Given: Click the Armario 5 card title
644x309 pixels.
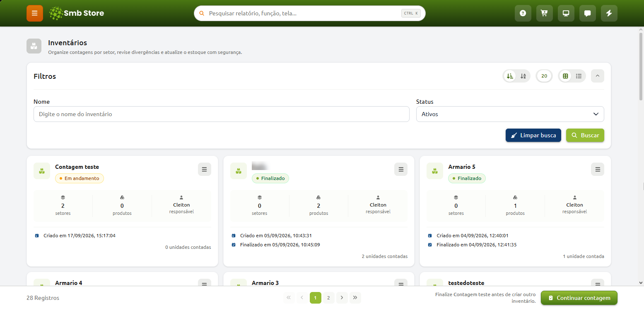Looking at the screenshot, I should [462, 167].
